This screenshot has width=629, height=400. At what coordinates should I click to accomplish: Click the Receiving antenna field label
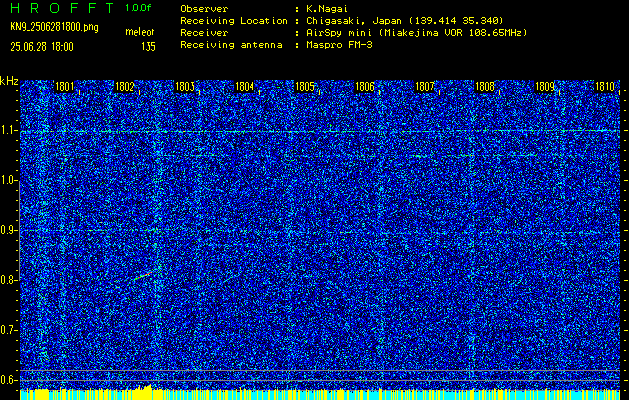[231, 45]
